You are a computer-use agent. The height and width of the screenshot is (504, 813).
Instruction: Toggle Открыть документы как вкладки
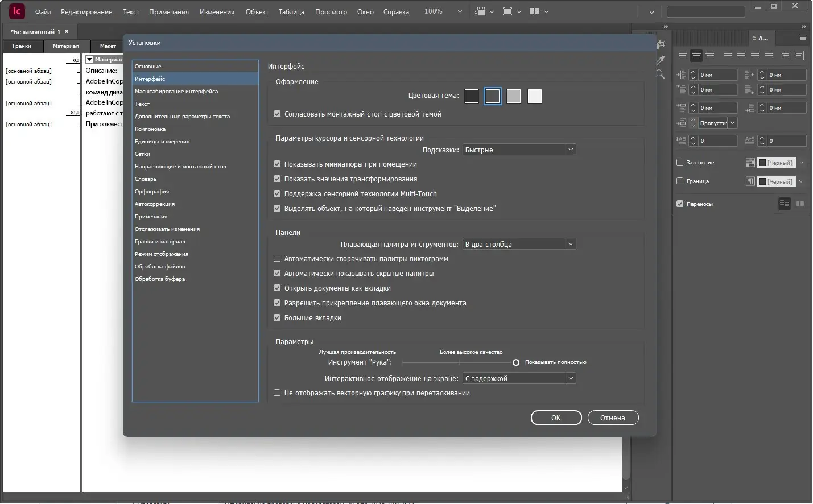277,288
